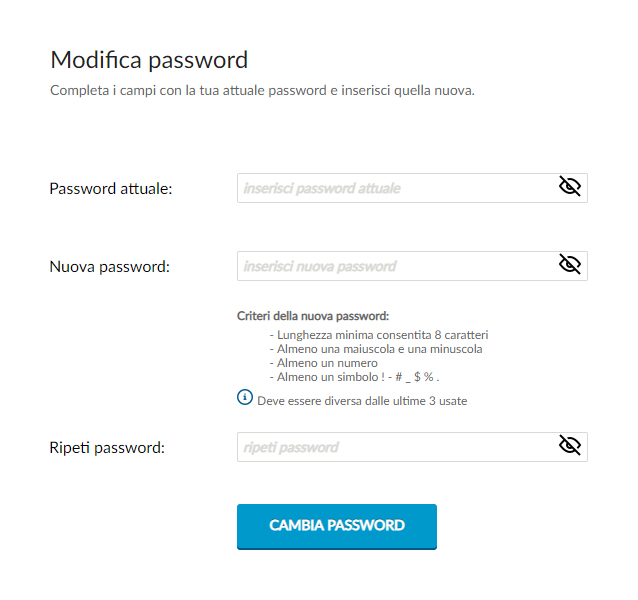Toggle visibility of the new password field
This screenshot has width=638, height=600.
[570, 264]
